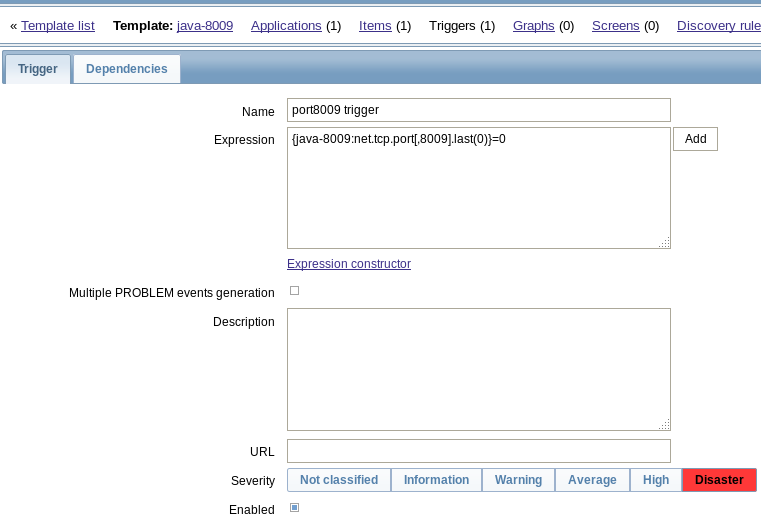The width and height of the screenshot is (761, 520).
Task: Set severity to High
Action: point(656,480)
